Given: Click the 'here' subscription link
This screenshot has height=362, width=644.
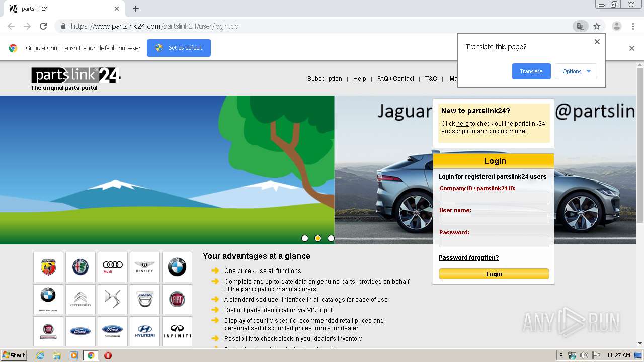Looking at the screenshot, I should (x=462, y=124).
